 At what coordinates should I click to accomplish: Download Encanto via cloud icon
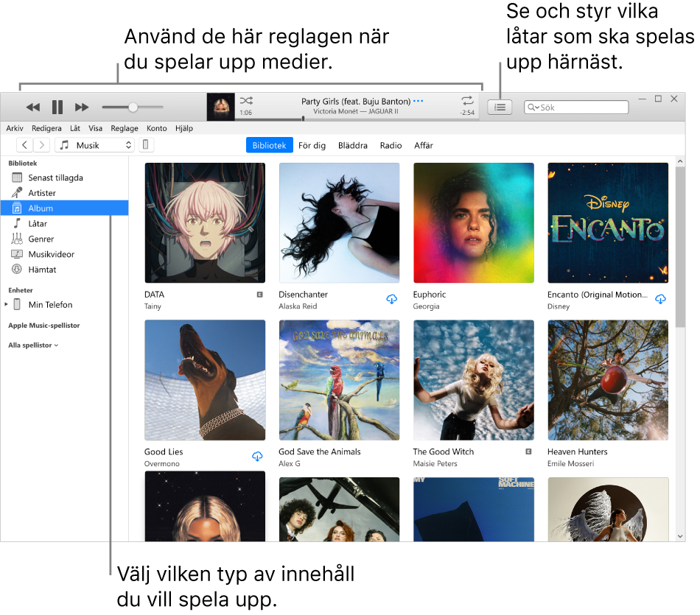(x=660, y=298)
